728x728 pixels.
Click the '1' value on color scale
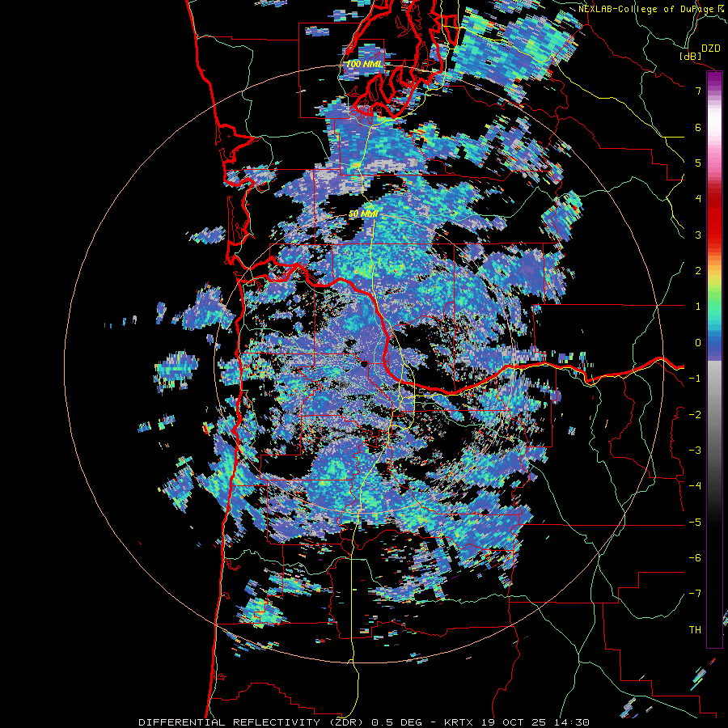click(x=698, y=307)
